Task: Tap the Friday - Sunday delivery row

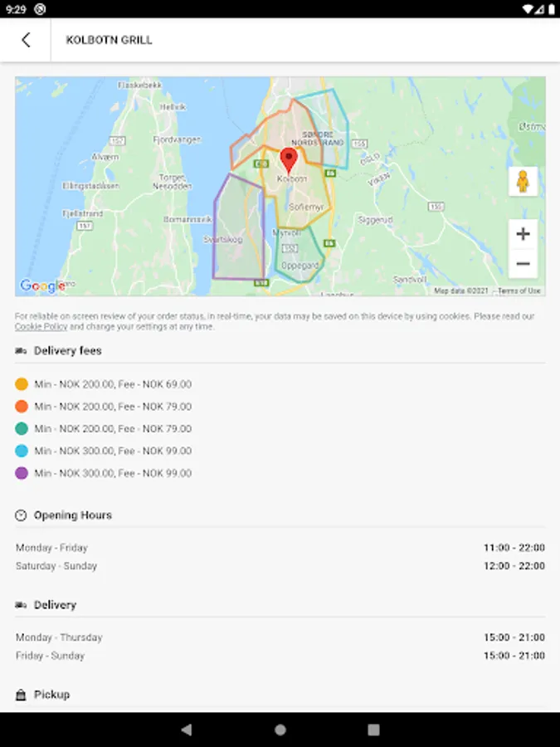Action: [280, 656]
